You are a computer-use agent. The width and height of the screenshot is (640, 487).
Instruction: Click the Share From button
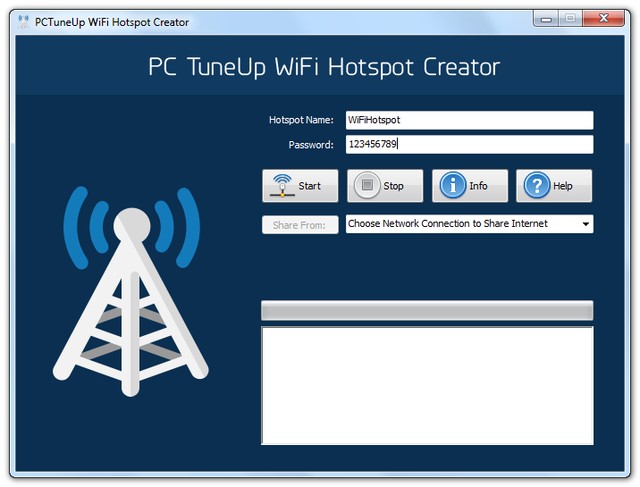click(300, 225)
